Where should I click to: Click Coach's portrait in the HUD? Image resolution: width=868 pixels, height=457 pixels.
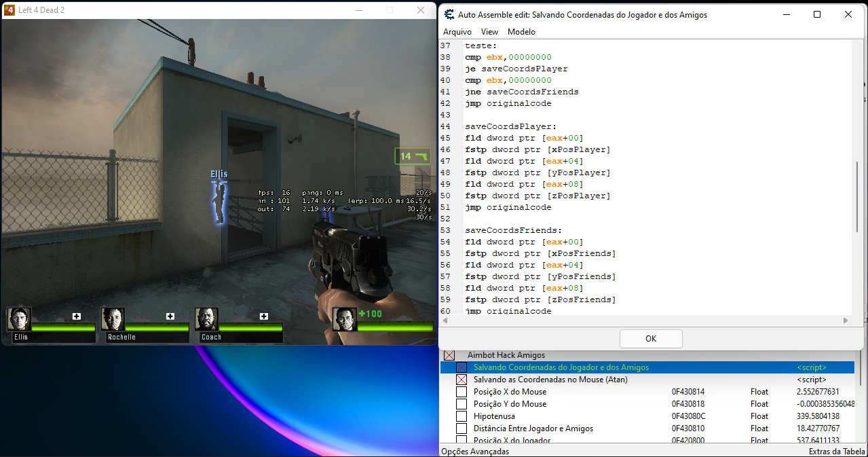(206, 318)
